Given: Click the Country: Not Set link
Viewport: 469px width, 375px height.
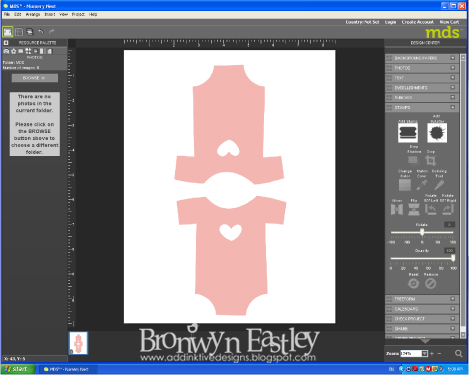Looking at the screenshot, I should [x=362, y=22].
